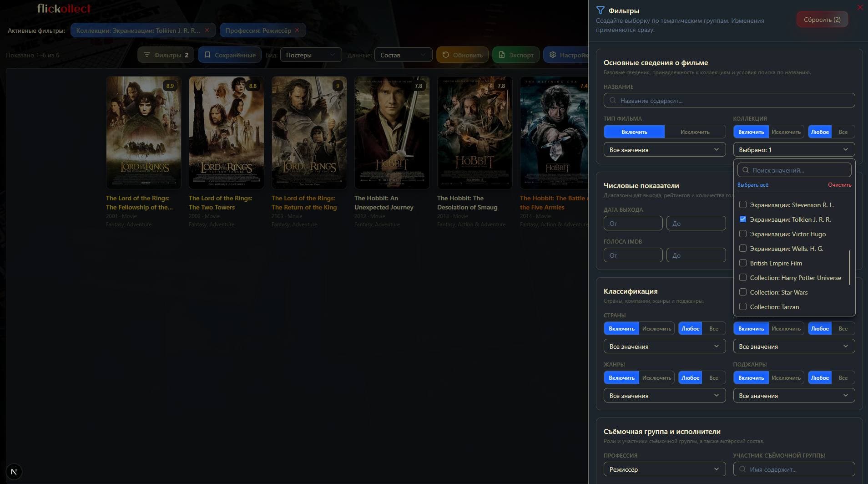The width and height of the screenshot is (868, 484).
Task: Check Collection: Tarzan checkbox
Action: (x=743, y=307)
